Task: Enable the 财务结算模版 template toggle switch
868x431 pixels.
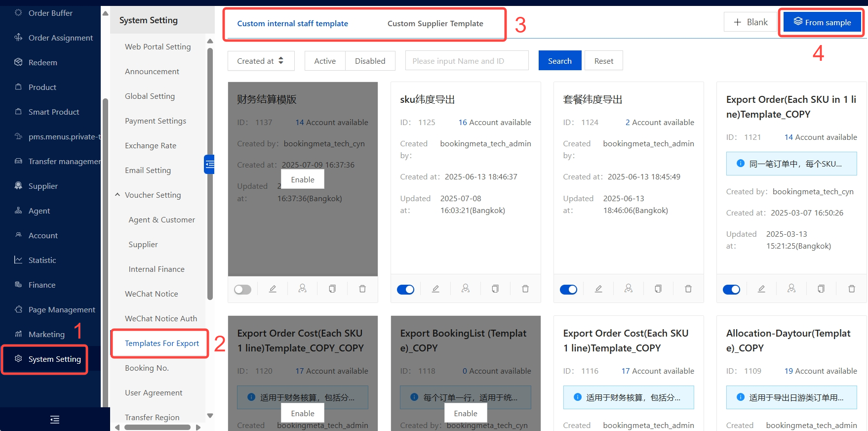Action: [x=242, y=290]
